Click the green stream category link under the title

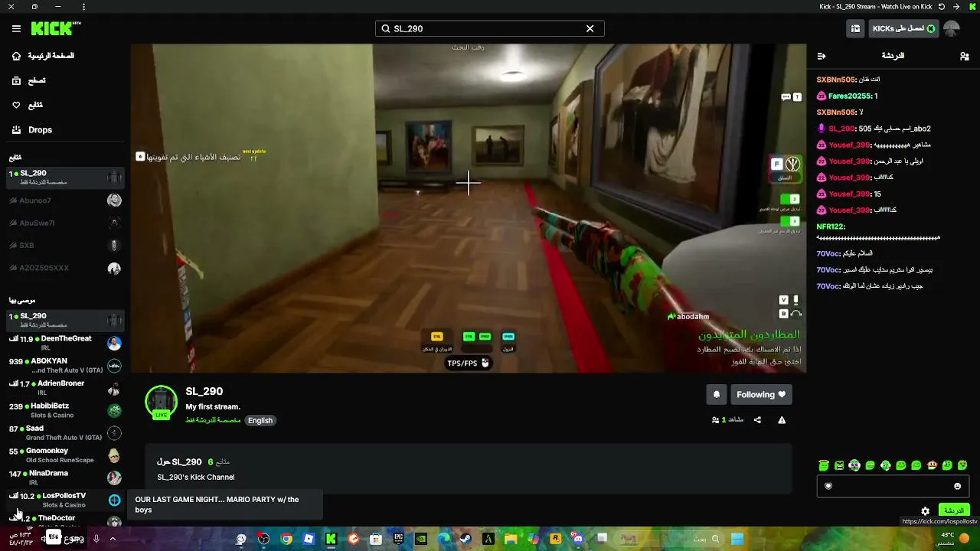click(213, 420)
